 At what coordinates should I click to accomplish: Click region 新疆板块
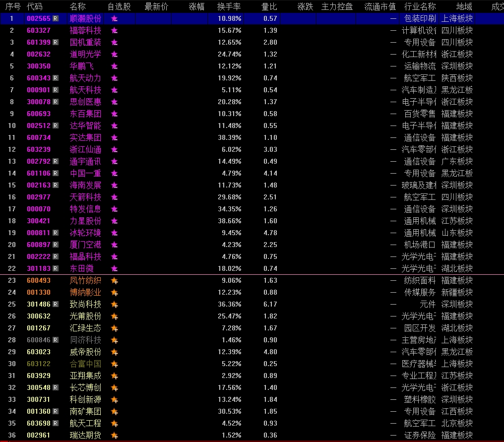coord(457,293)
